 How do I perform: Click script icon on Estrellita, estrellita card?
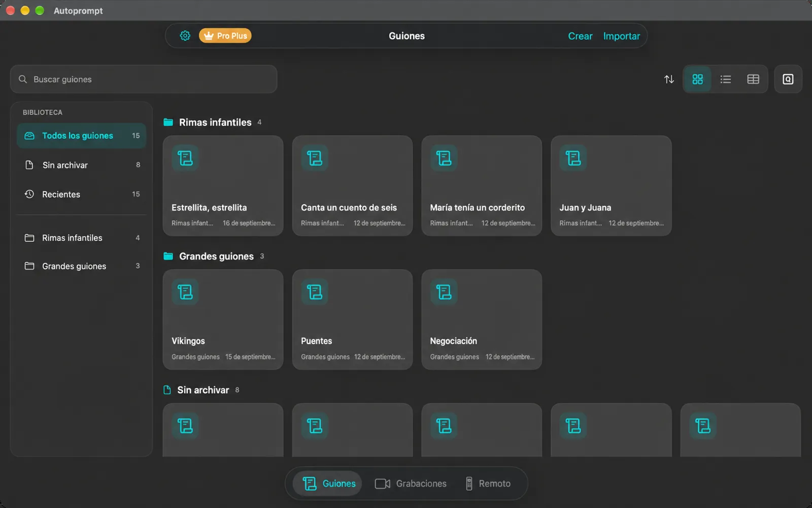185,158
